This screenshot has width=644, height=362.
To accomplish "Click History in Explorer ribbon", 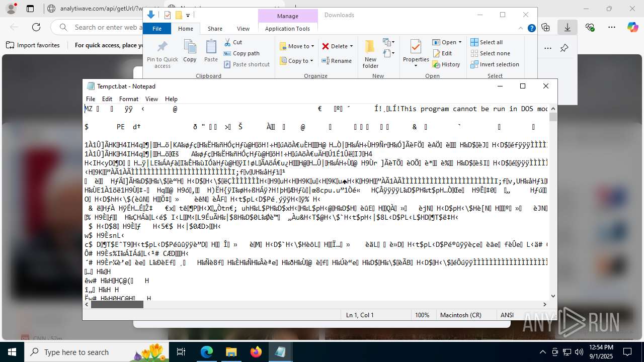I will (x=446, y=64).
